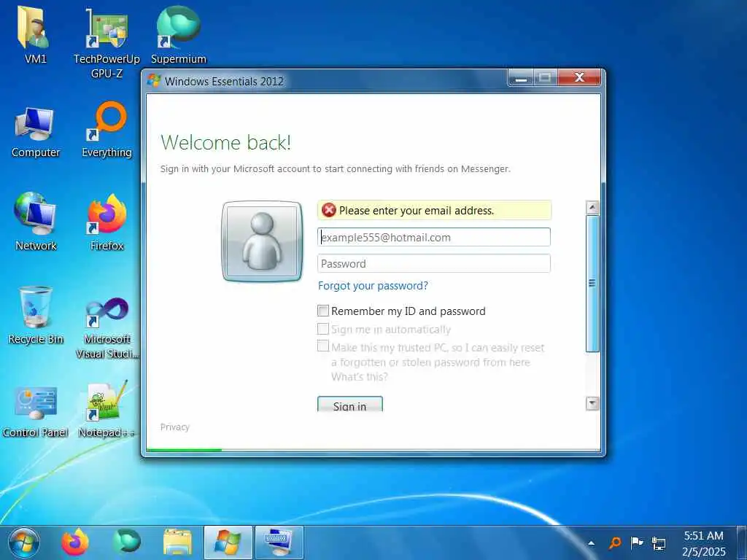Click Firefox icon in the taskbar

point(75,542)
